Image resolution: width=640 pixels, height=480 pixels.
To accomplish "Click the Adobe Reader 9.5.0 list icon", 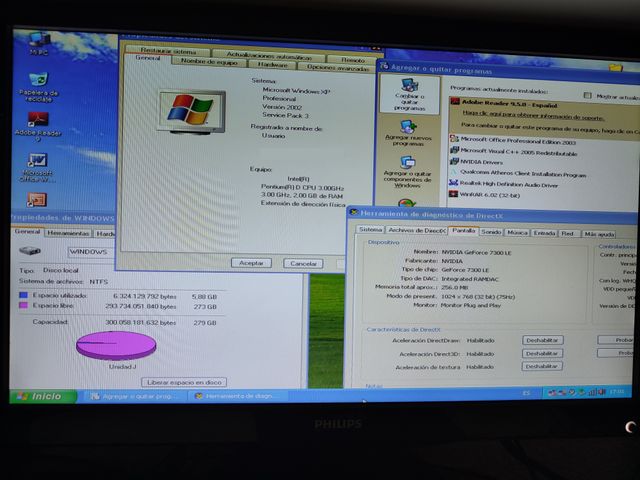I will [x=455, y=102].
